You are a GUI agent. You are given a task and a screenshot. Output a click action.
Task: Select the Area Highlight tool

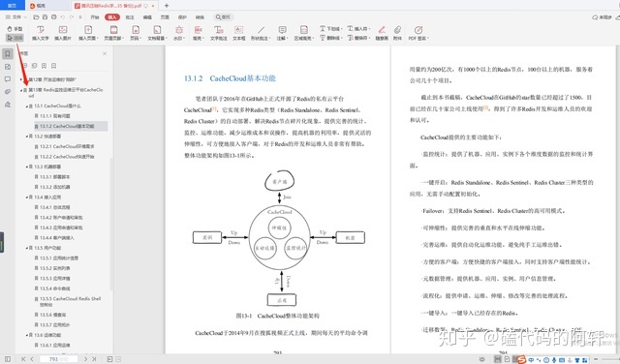[x=304, y=33]
